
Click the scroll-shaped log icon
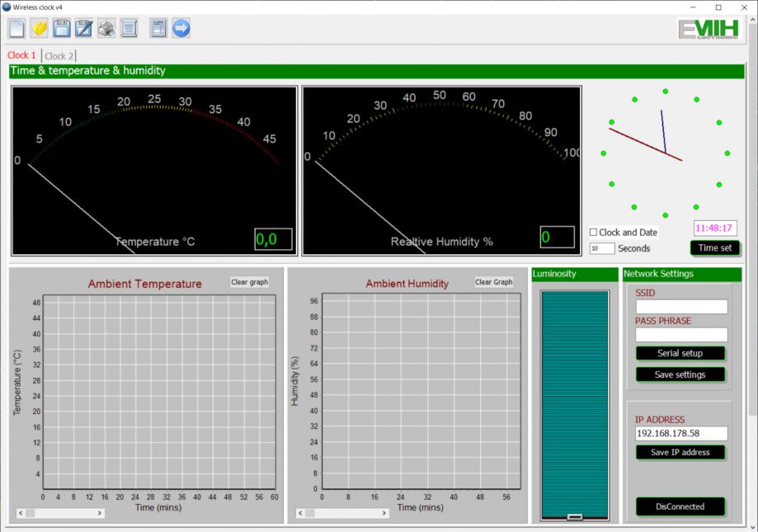[129, 29]
